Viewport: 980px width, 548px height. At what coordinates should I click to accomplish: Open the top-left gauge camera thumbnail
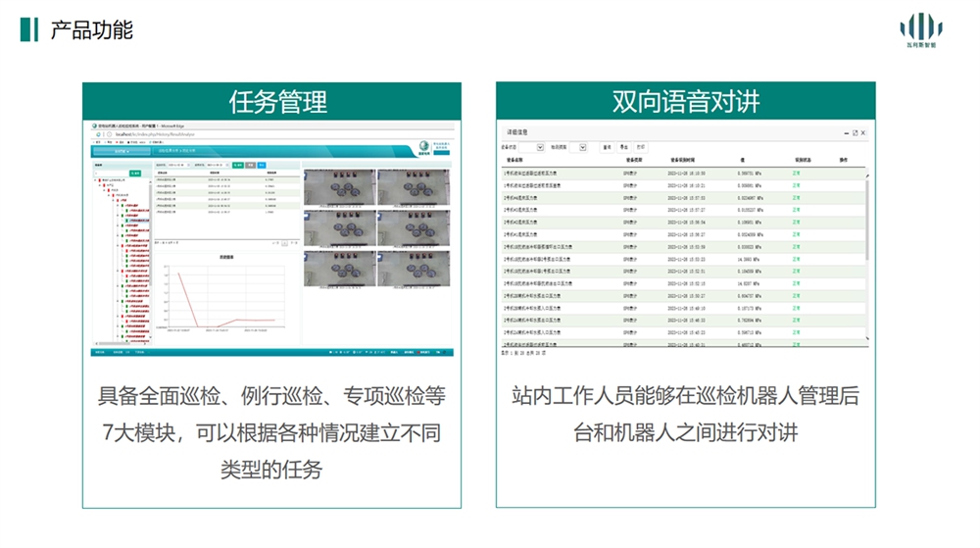[340, 187]
